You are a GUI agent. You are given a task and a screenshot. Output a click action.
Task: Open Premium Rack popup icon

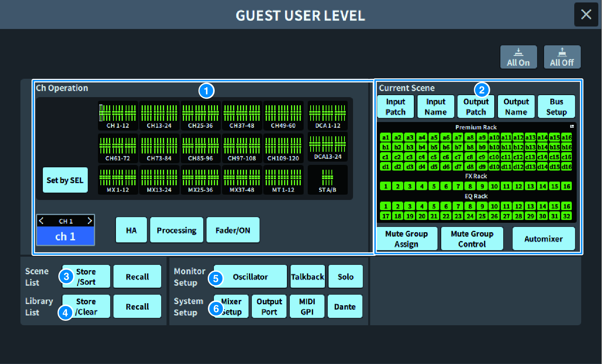point(572,127)
